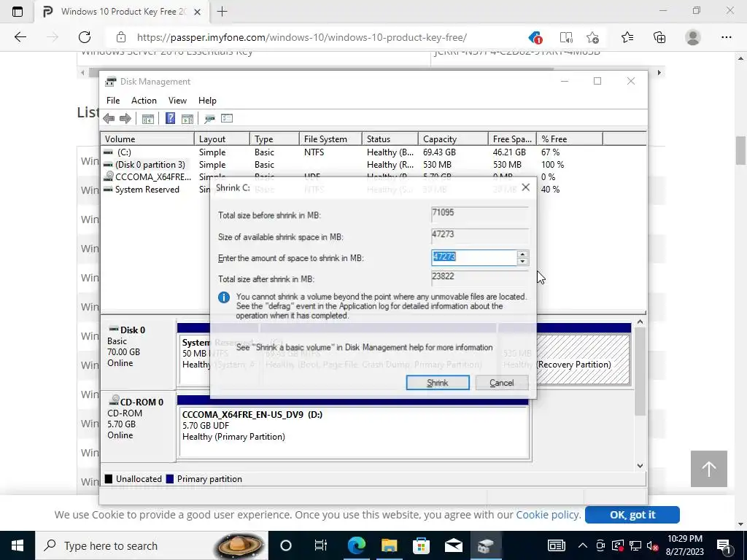Open the Action menu in Disk Management
747x560 pixels.
click(144, 101)
